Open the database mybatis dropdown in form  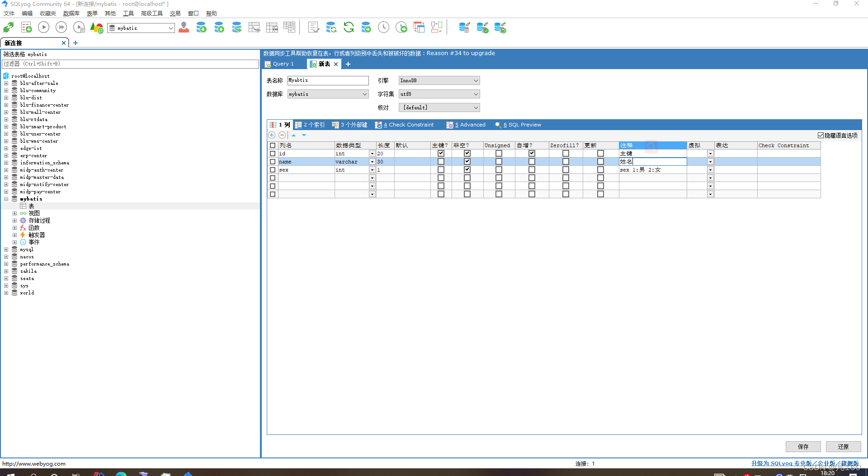(328, 94)
